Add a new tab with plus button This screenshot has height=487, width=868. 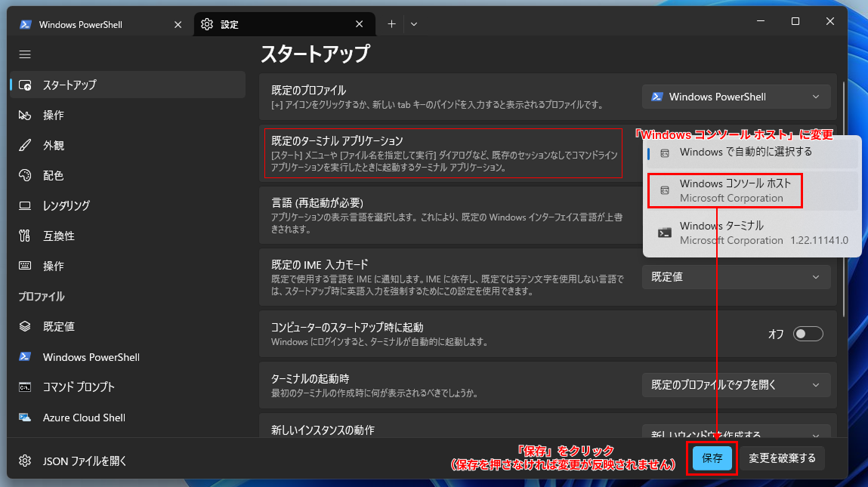[391, 24]
